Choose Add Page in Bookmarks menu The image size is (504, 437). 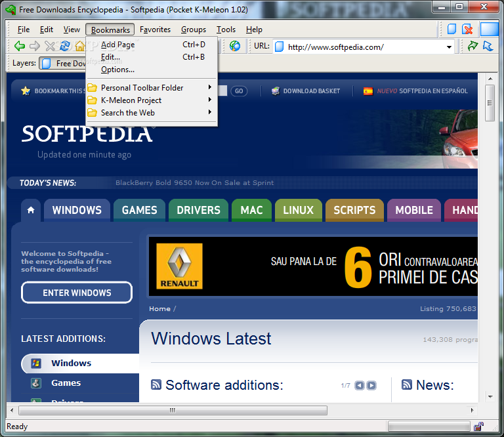(151, 45)
